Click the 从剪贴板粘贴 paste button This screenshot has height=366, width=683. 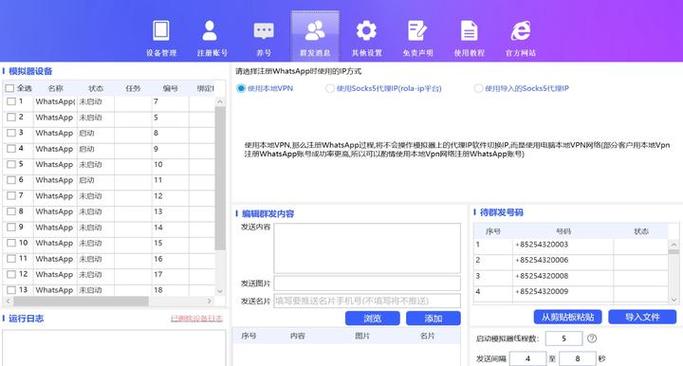tap(568, 317)
